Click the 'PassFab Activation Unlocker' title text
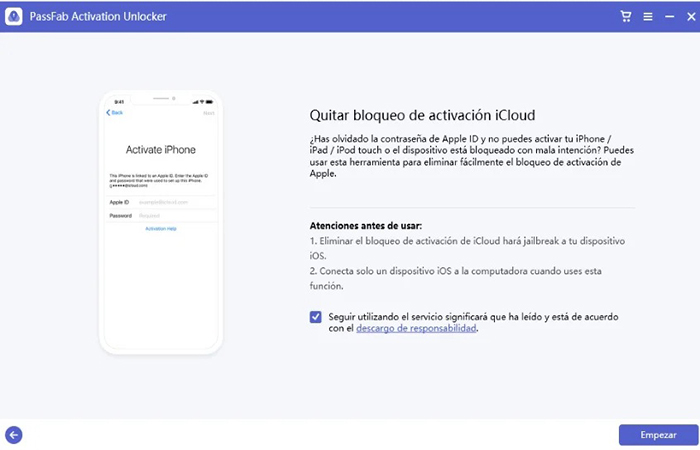Viewport: 700px width, 450px height. [98, 17]
